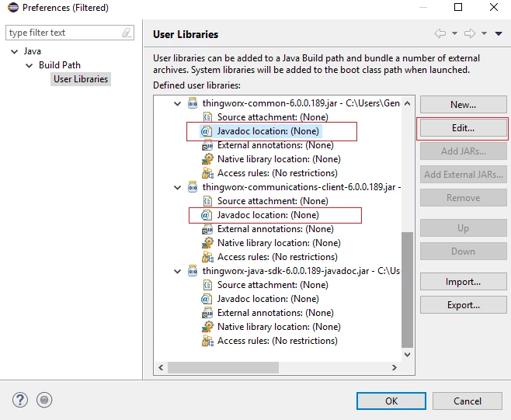
Task: Click the Eclipse logo in title bar
Action: pyautogui.click(x=13, y=7)
